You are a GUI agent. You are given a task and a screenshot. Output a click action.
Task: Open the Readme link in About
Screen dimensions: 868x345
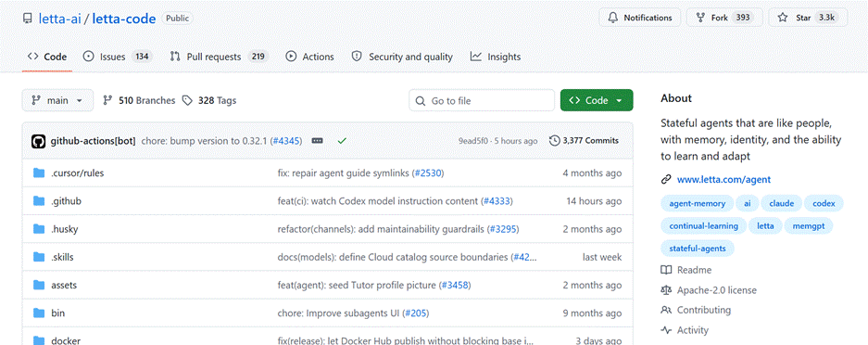coord(686,270)
